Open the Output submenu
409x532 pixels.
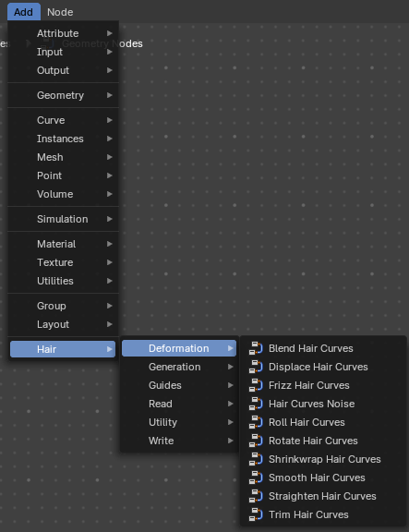pyautogui.click(x=63, y=70)
